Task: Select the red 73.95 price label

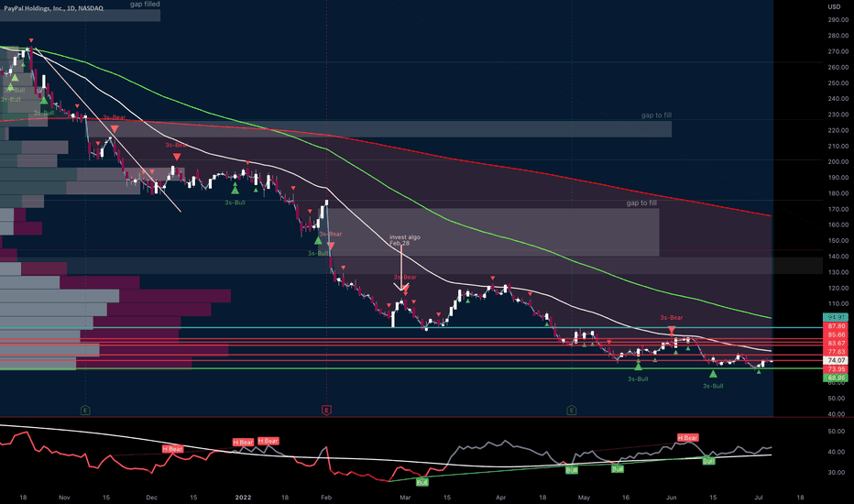Action: tap(835, 369)
